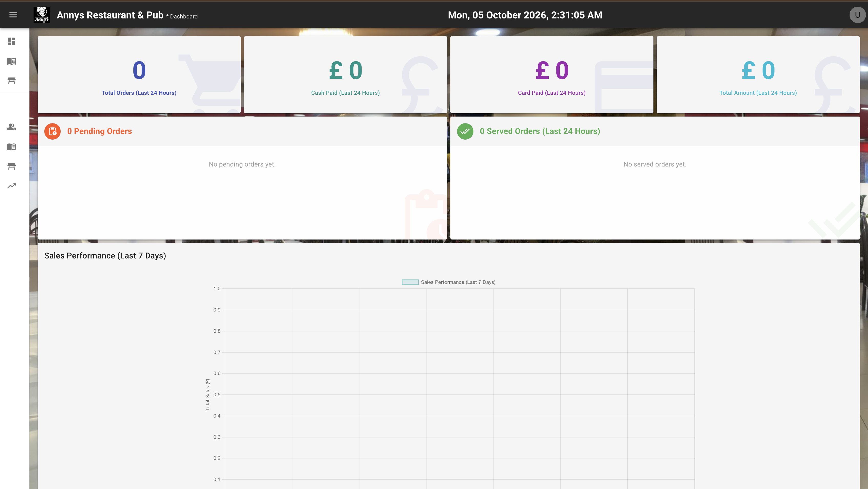Image resolution: width=868 pixels, height=489 pixels.
Task: Click the orange pending orders clipboard icon
Action: 52,131
